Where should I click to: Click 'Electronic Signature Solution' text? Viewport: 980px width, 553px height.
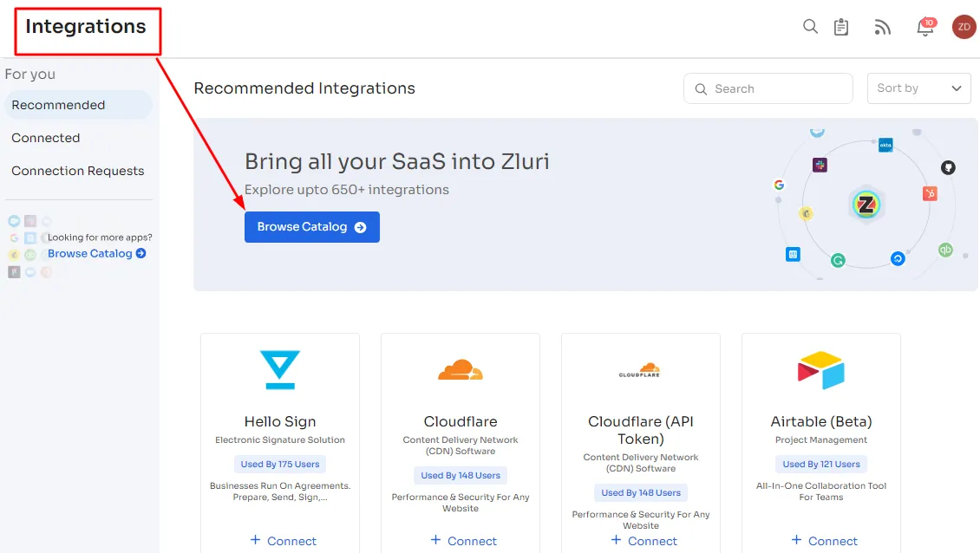coord(280,440)
